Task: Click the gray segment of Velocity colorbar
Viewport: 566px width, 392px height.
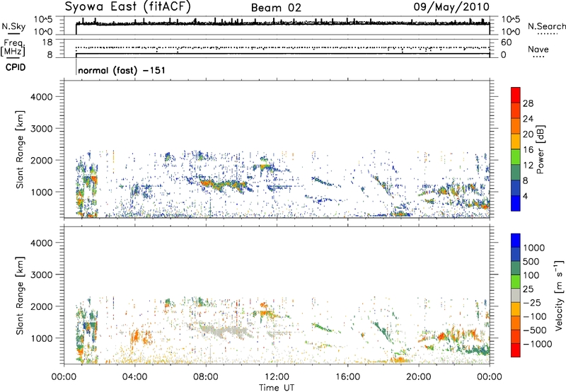Action: [516, 296]
